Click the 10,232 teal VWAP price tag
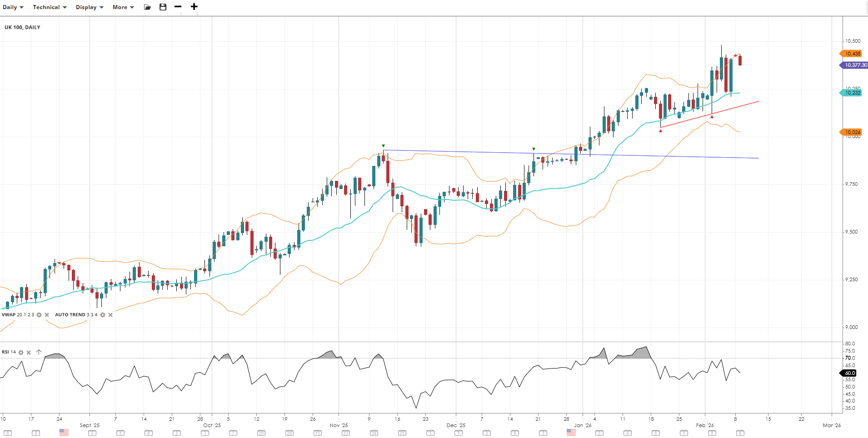The image size is (868, 438). (852, 93)
